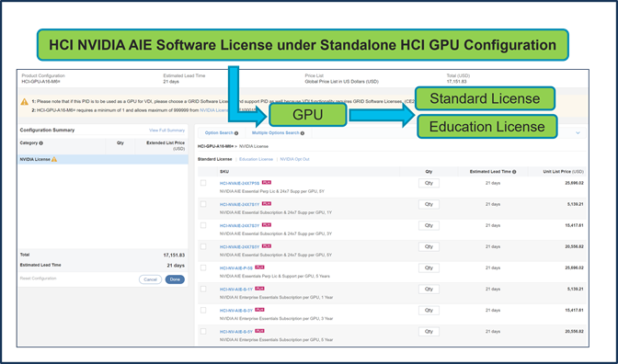The height and width of the screenshot is (364, 618).
Task: Open the HCI-NV-AIE-S-1Y SKU link
Action: coord(236,290)
